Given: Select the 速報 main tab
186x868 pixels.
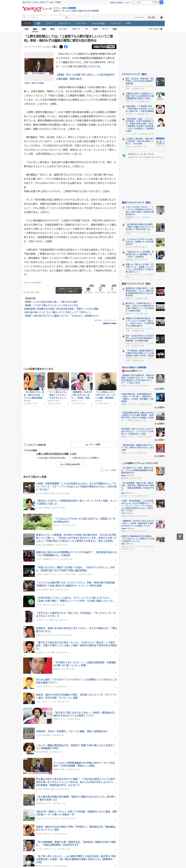Looking at the screenshot, I should (38, 24).
